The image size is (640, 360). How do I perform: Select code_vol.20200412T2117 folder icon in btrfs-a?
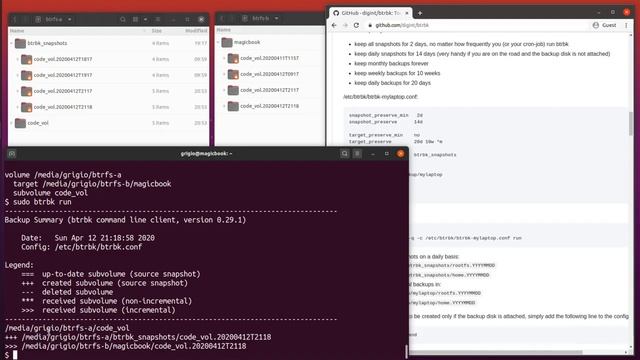(27, 91)
